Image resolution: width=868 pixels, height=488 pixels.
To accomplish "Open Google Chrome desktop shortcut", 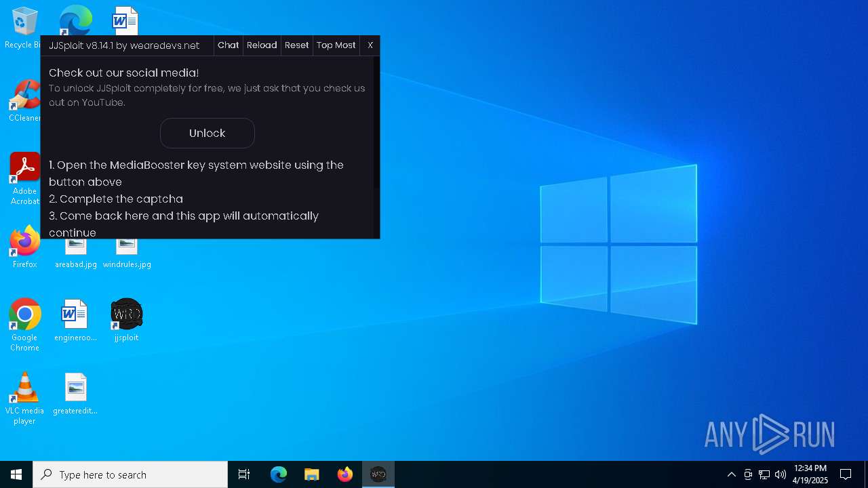I will click(24, 325).
